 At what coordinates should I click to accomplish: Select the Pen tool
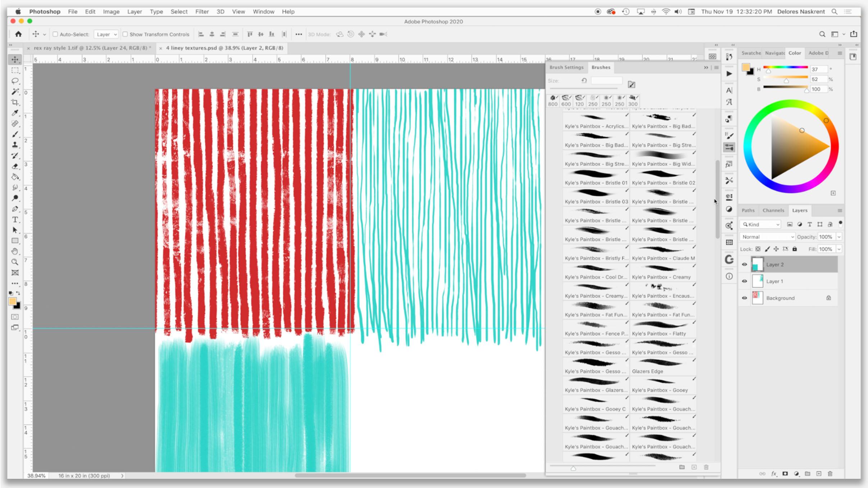click(15, 209)
